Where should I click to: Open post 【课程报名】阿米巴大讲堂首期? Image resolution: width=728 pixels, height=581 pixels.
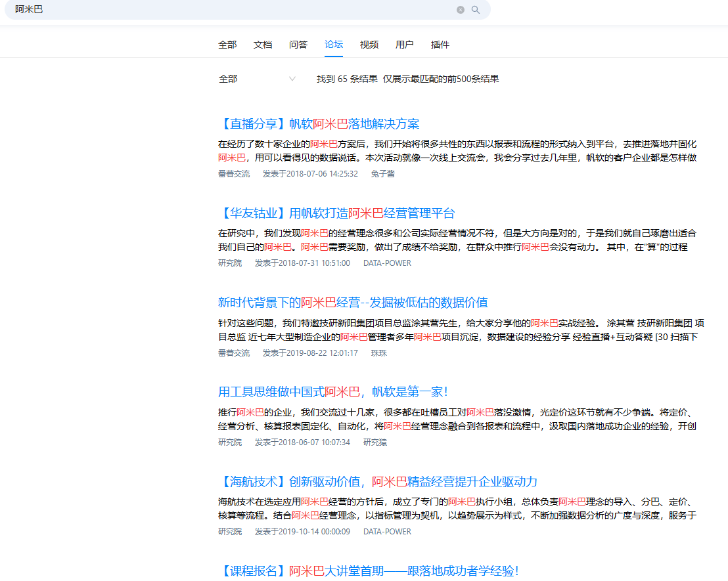click(x=369, y=570)
